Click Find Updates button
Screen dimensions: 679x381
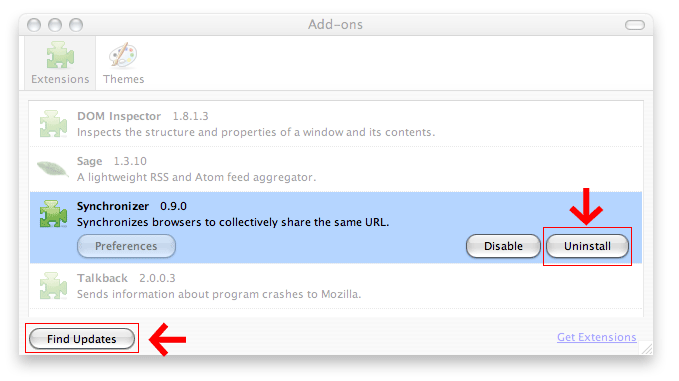[82, 339]
